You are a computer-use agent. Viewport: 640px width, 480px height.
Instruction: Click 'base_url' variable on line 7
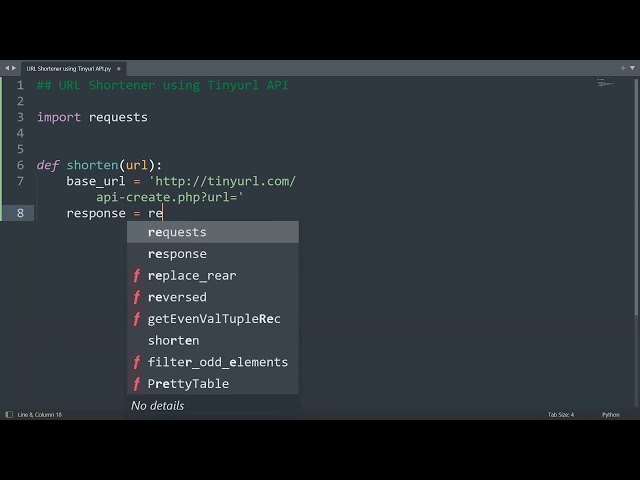point(96,181)
